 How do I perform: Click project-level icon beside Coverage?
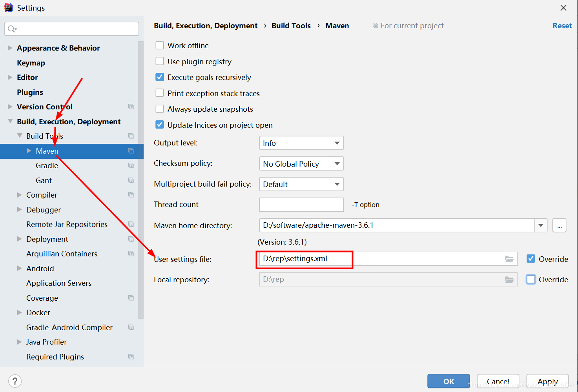(131, 298)
